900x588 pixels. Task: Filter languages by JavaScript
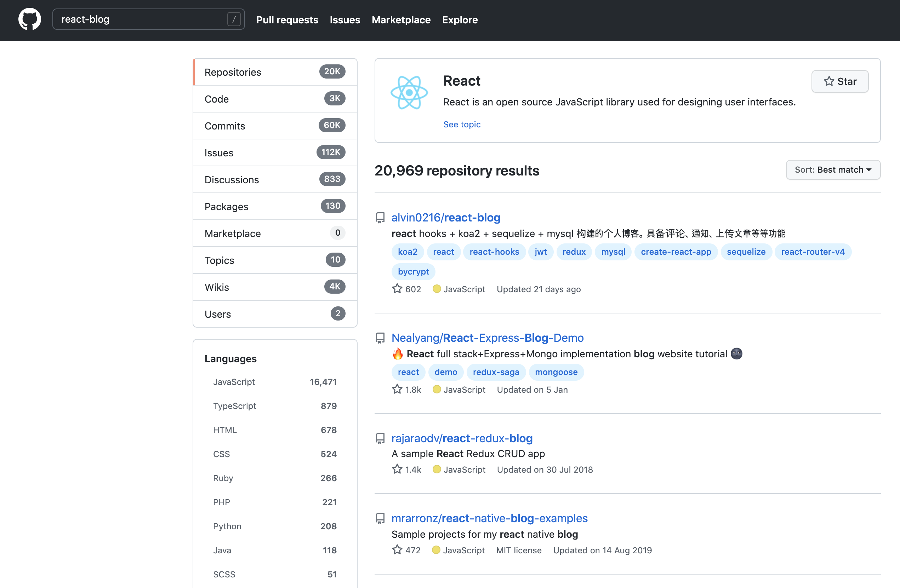[275, 382]
